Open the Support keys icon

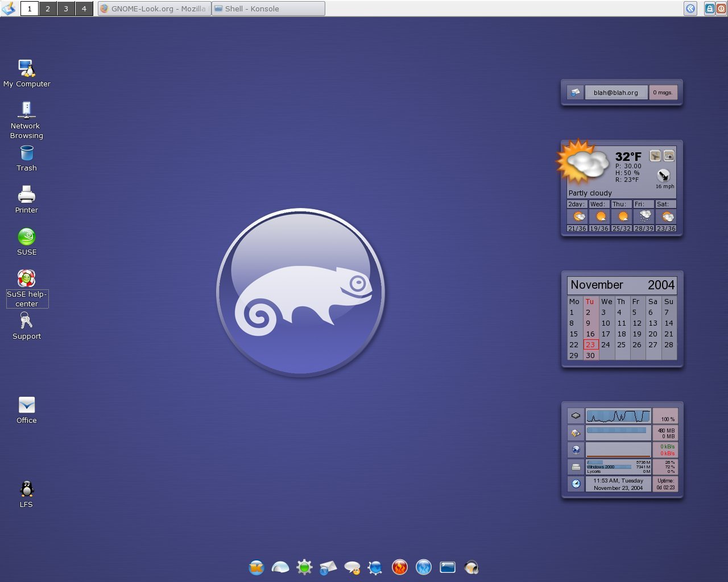(x=27, y=321)
